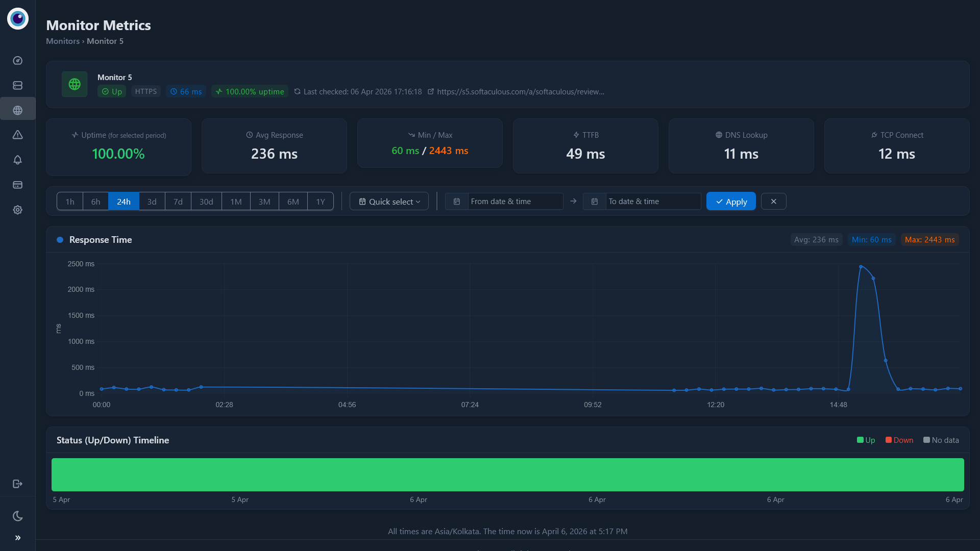Click the green status timeline bar
This screenshot has width=980, height=551.
pyautogui.click(x=507, y=474)
